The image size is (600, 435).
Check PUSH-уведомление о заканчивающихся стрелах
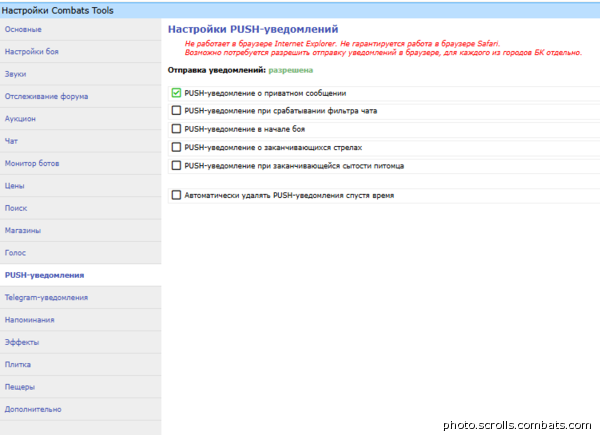pyautogui.click(x=177, y=147)
